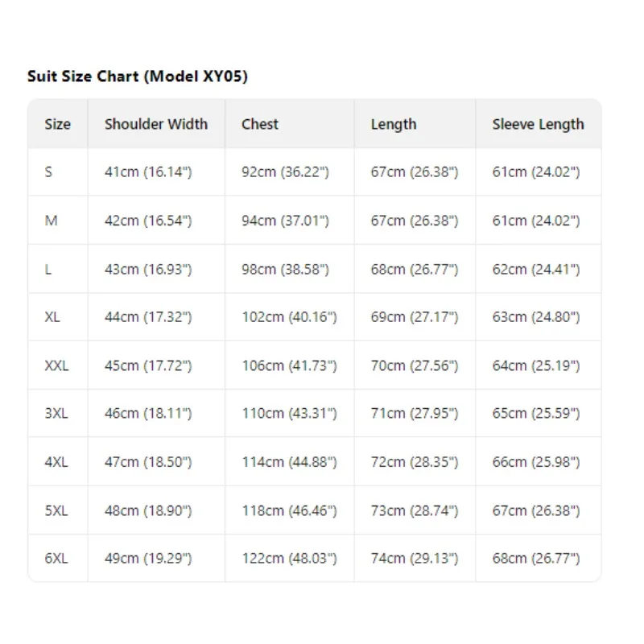Image resolution: width=644 pixels, height=644 pixels.
Task: Click the Chest column header
Action: [x=259, y=124]
